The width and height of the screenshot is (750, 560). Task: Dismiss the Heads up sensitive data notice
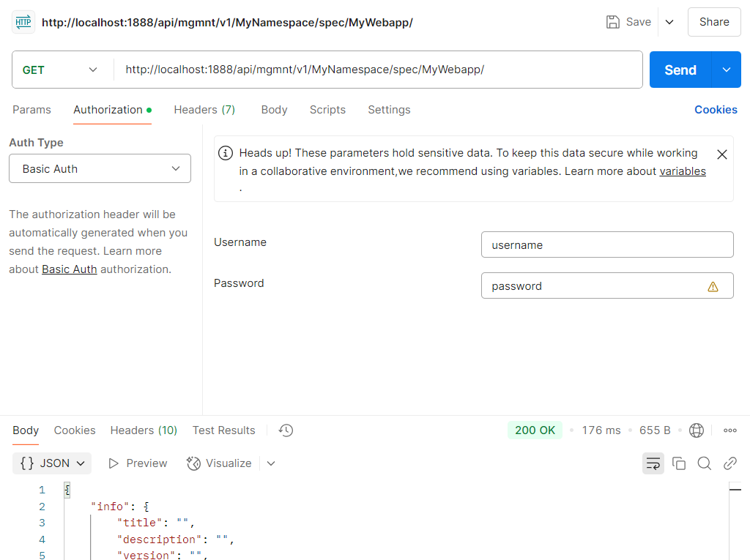[x=721, y=154]
